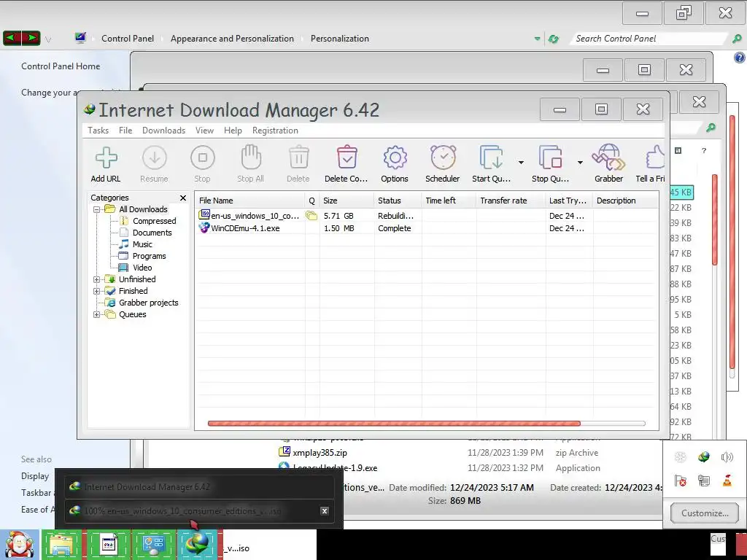This screenshot has height=560, width=747.
Task: Click the volume speaker tray icon
Action: click(727, 458)
